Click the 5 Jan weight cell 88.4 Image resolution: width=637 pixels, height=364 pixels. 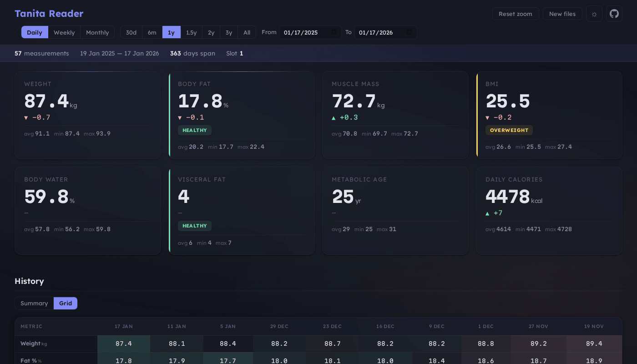[x=228, y=344]
